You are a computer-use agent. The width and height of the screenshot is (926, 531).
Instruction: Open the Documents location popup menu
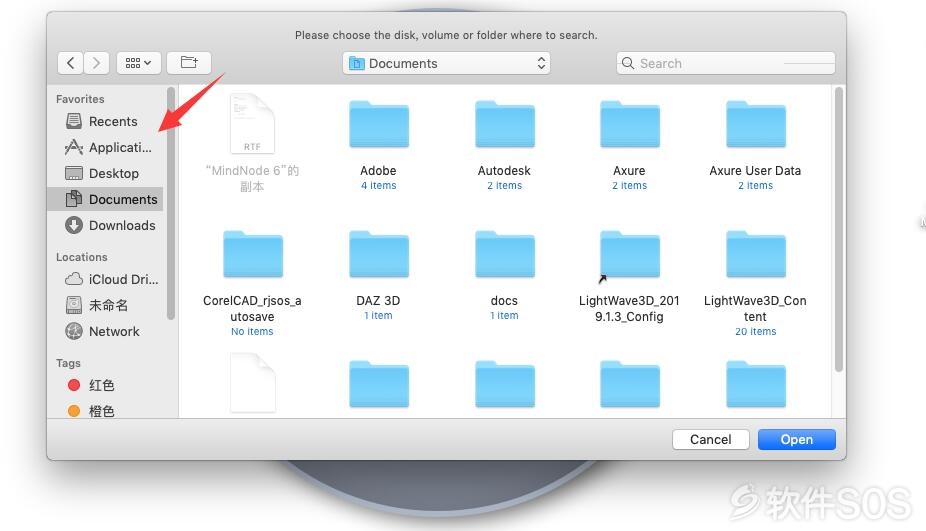click(x=446, y=63)
